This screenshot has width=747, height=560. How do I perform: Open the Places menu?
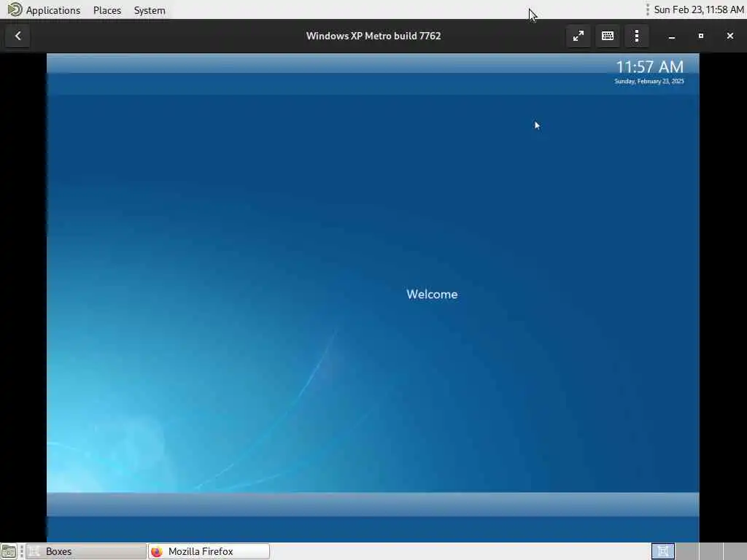pyautogui.click(x=107, y=10)
